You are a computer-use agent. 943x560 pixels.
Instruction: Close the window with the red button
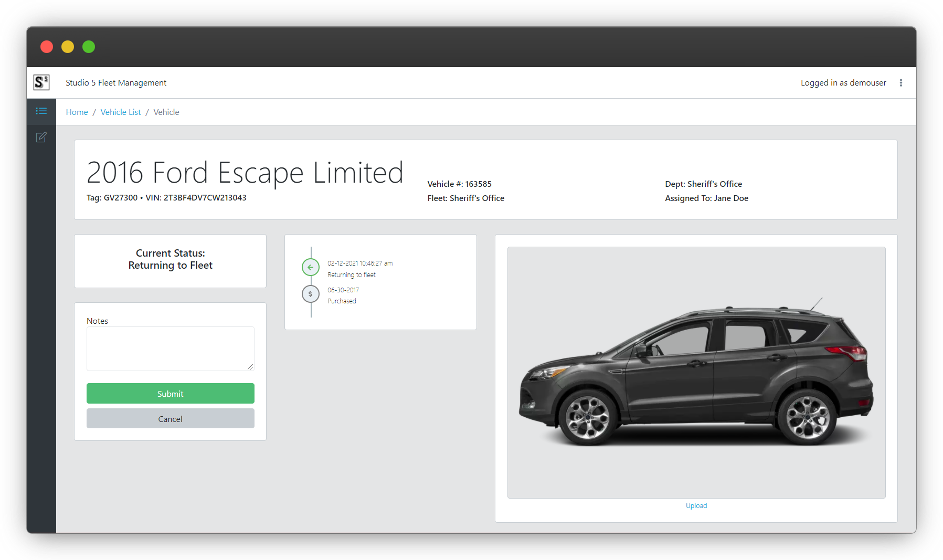pyautogui.click(x=47, y=47)
